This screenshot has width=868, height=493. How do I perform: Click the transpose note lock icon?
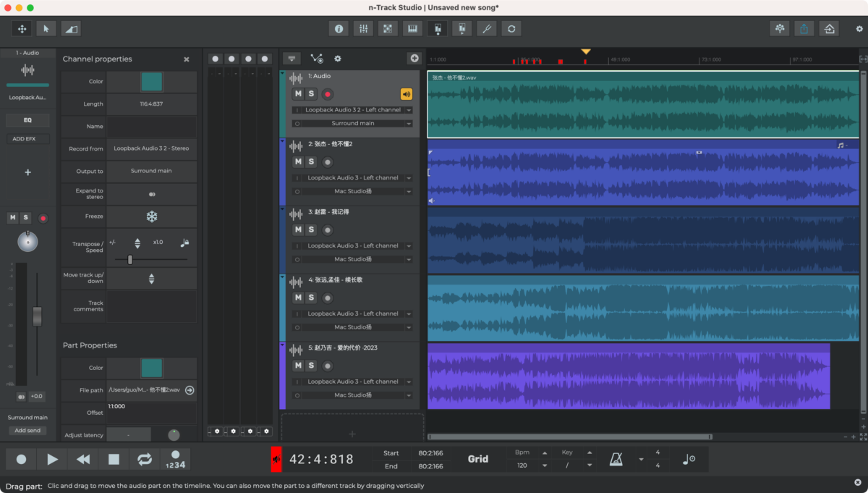point(184,243)
